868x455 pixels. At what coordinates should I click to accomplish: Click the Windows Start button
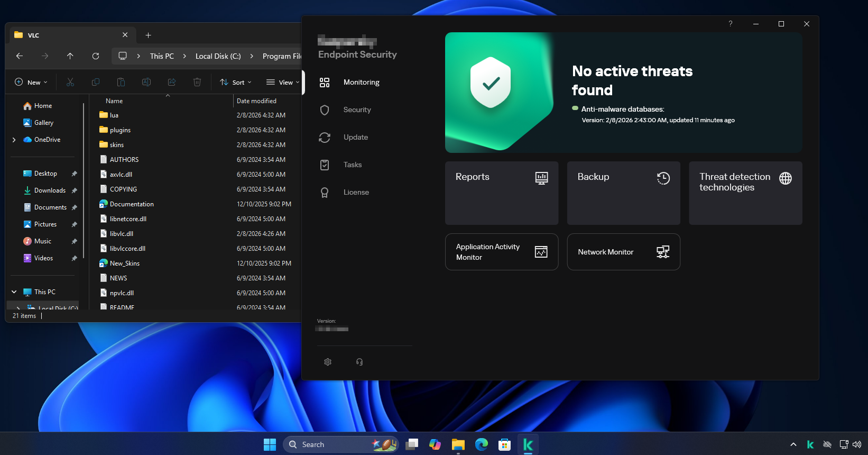coord(270,444)
